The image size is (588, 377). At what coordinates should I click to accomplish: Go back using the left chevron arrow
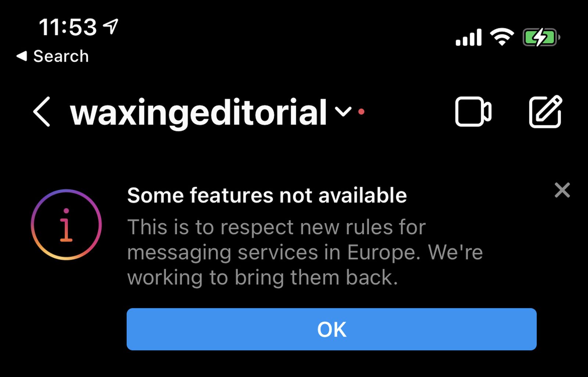point(42,112)
